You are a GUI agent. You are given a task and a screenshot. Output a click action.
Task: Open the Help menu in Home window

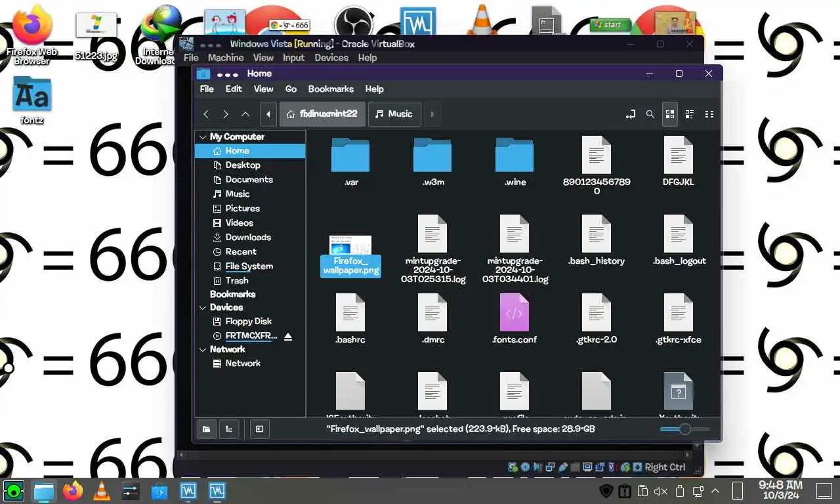pyautogui.click(x=374, y=89)
